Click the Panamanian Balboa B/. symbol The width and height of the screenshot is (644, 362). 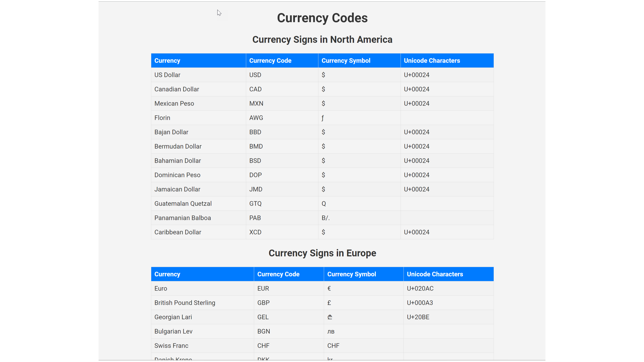pyautogui.click(x=325, y=218)
